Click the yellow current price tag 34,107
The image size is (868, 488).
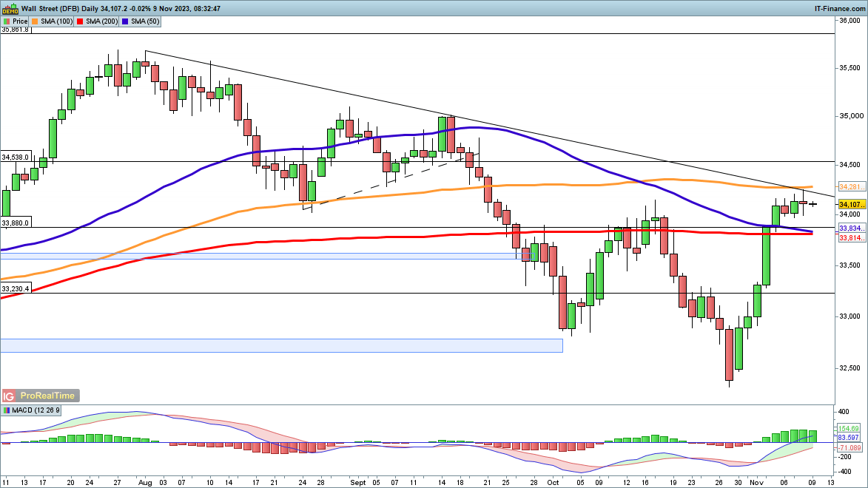click(x=848, y=204)
